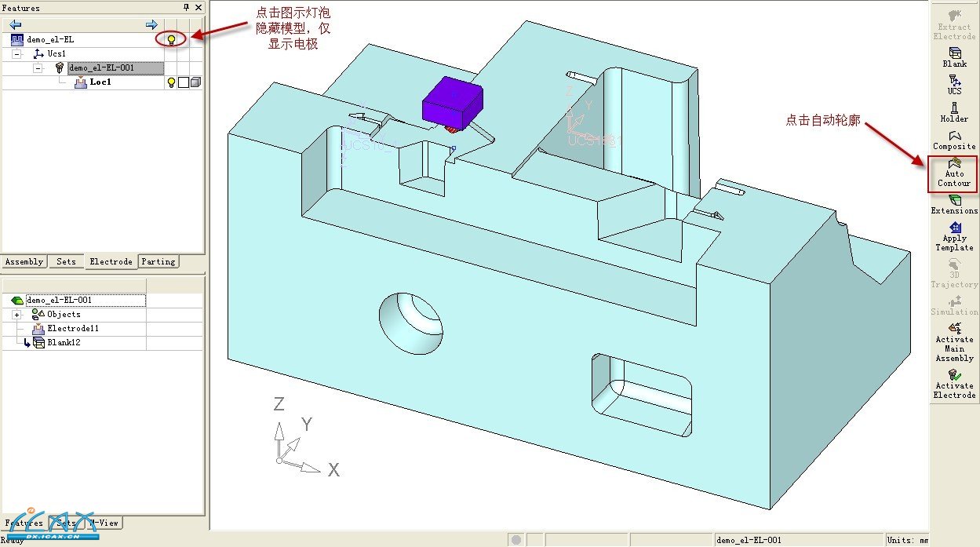980x547 pixels.
Task: Close the Features panel
Action: (198, 7)
